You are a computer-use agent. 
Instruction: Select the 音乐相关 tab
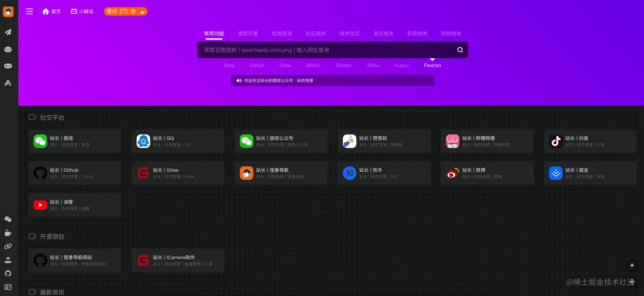pos(383,34)
